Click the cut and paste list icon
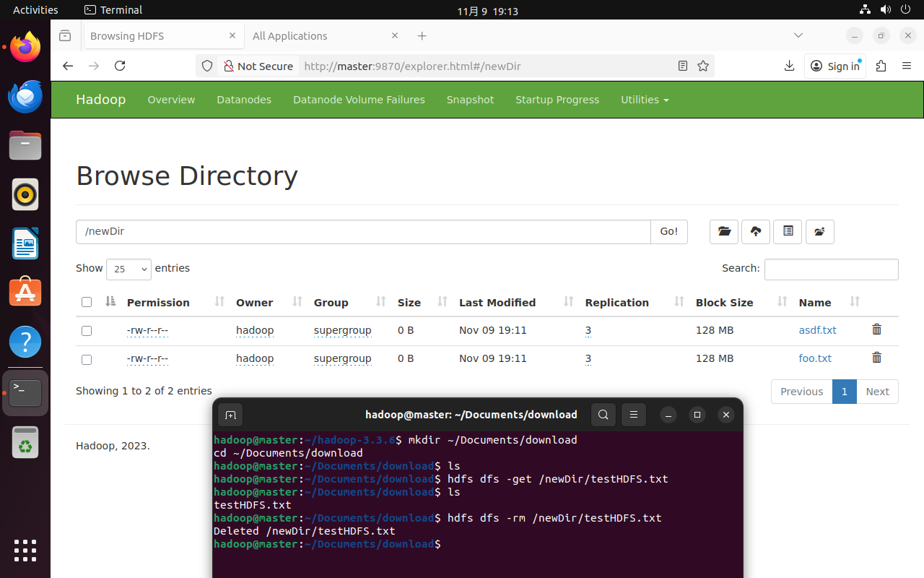924x578 pixels. tap(788, 231)
